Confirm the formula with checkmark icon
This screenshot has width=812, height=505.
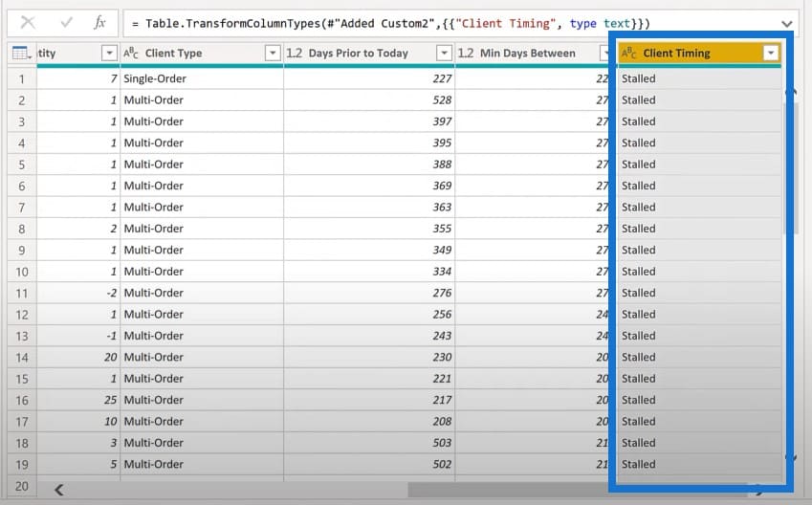click(x=66, y=22)
